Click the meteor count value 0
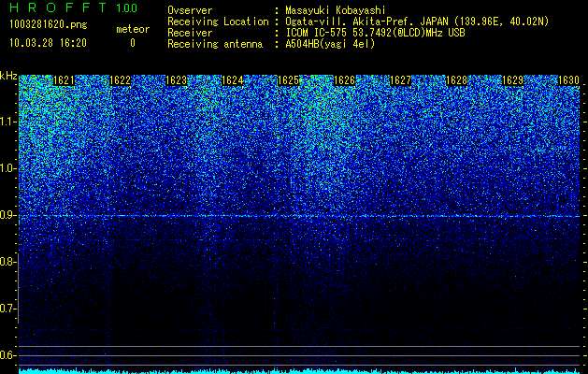Viewport: 588px width, 374px height. (133, 43)
